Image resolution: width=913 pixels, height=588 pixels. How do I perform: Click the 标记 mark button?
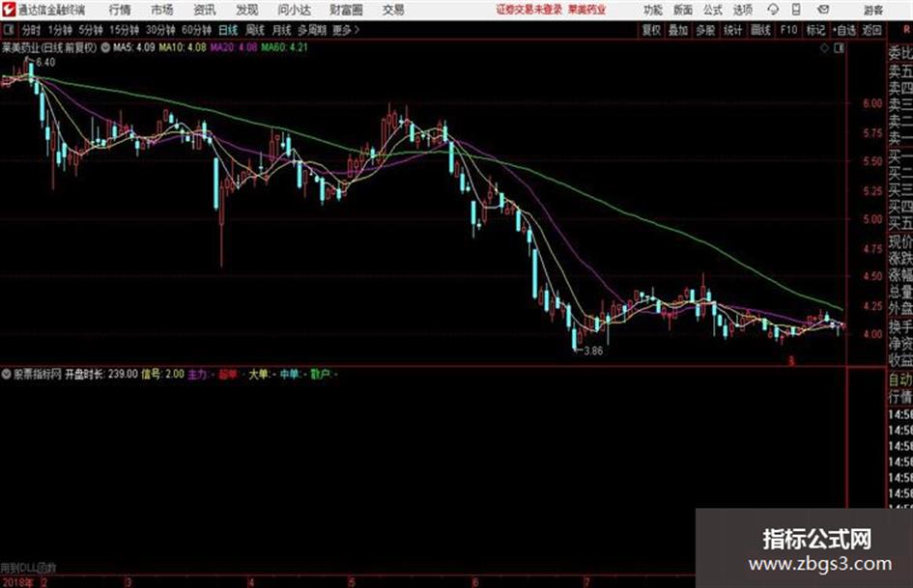pyautogui.click(x=815, y=30)
